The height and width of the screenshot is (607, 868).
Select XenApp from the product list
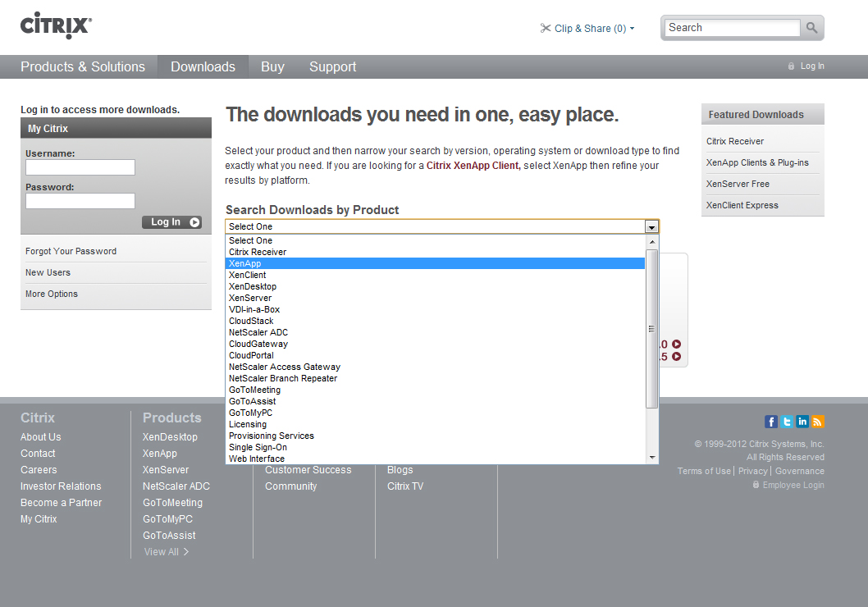pos(436,263)
